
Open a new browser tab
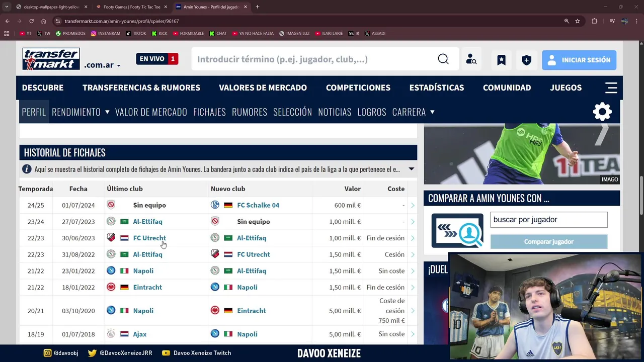pyautogui.click(x=258, y=7)
